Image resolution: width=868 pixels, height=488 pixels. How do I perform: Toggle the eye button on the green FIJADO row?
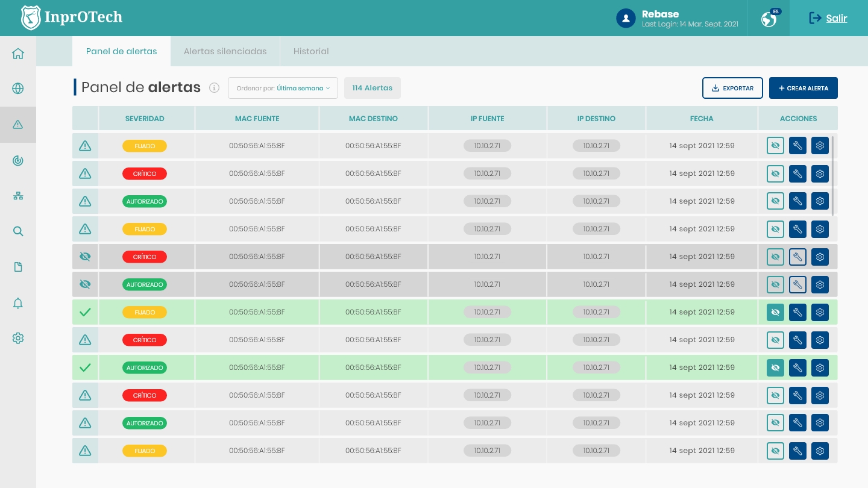(x=775, y=312)
